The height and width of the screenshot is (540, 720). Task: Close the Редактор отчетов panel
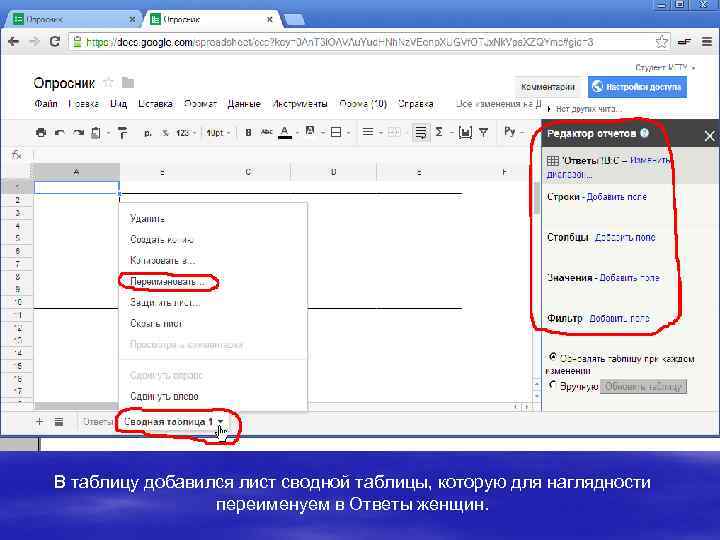coord(709,136)
